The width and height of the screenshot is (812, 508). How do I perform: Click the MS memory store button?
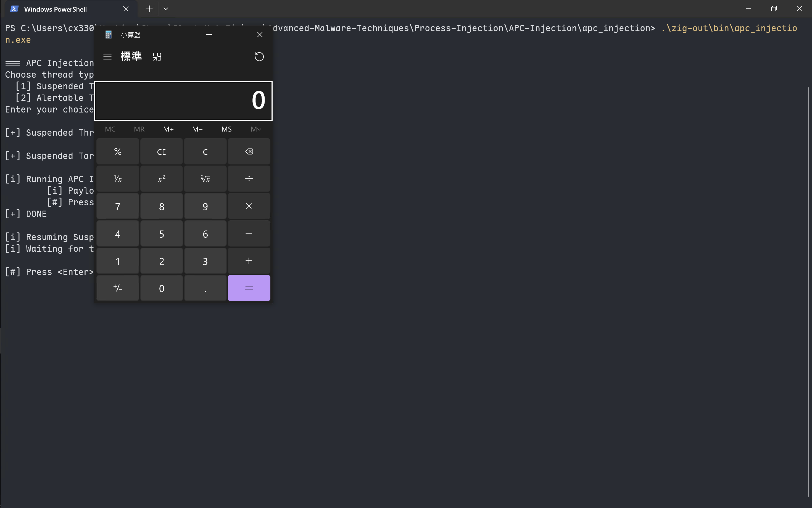[x=226, y=129]
